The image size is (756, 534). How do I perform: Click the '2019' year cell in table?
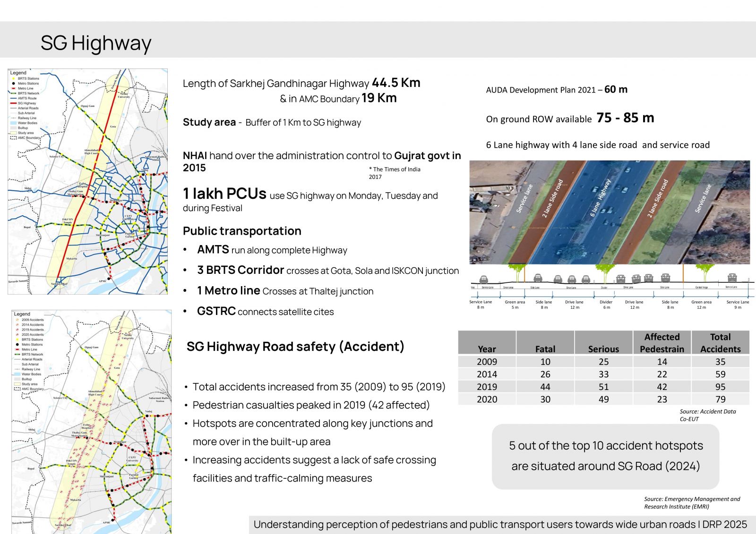click(x=487, y=387)
